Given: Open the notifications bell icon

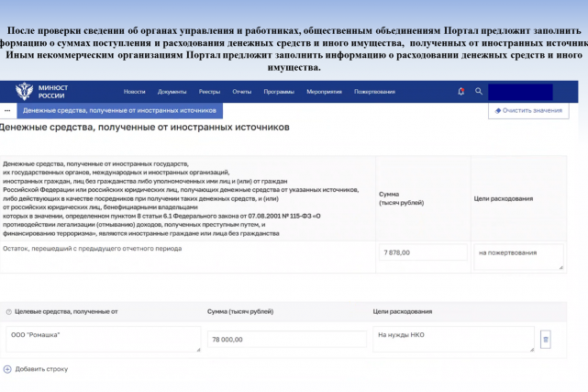Looking at the screenshot, I should [x=460, y=91].
